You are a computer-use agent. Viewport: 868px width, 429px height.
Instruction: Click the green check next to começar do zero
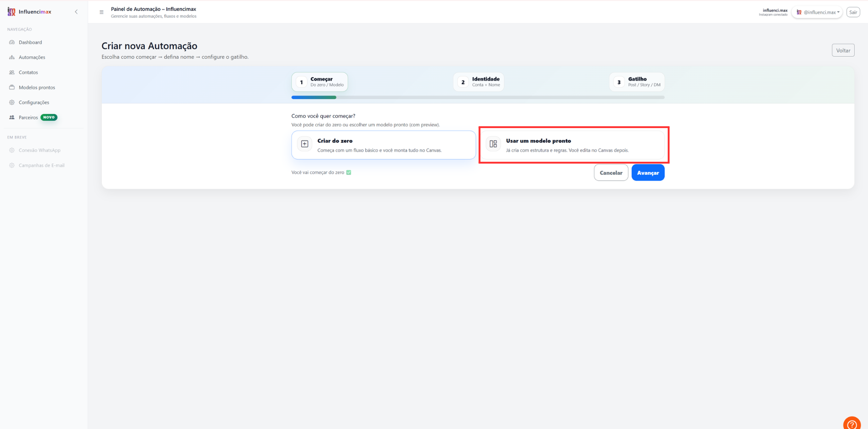point(349,172)
